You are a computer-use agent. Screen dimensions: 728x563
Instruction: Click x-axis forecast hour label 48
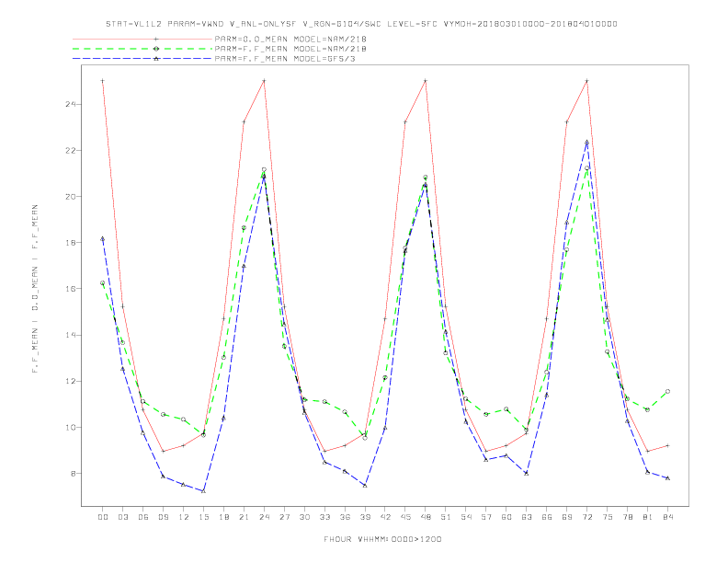point(426,517)
